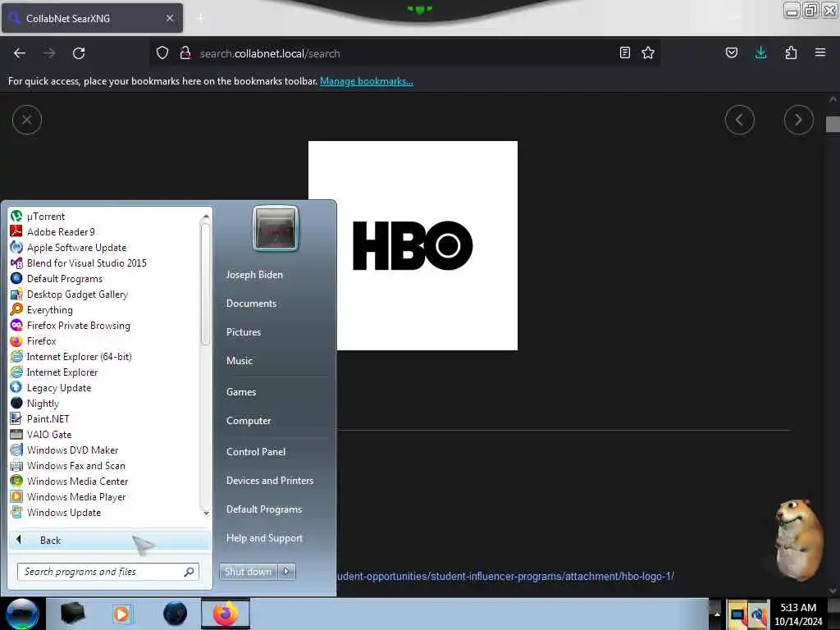
Task: Click the Shut down button
Action: click(248, 572)
